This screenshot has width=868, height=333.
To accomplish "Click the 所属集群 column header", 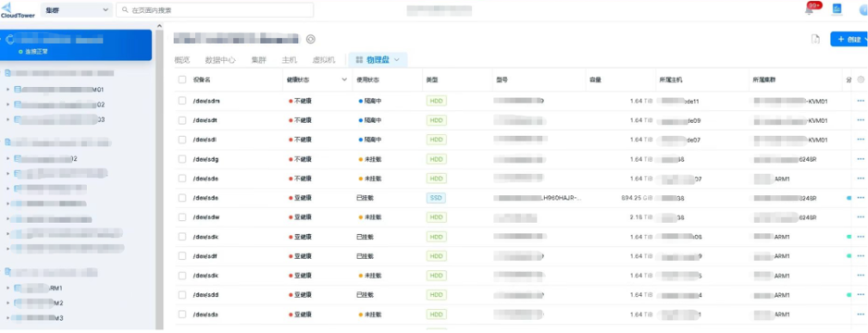I will 764,80.
